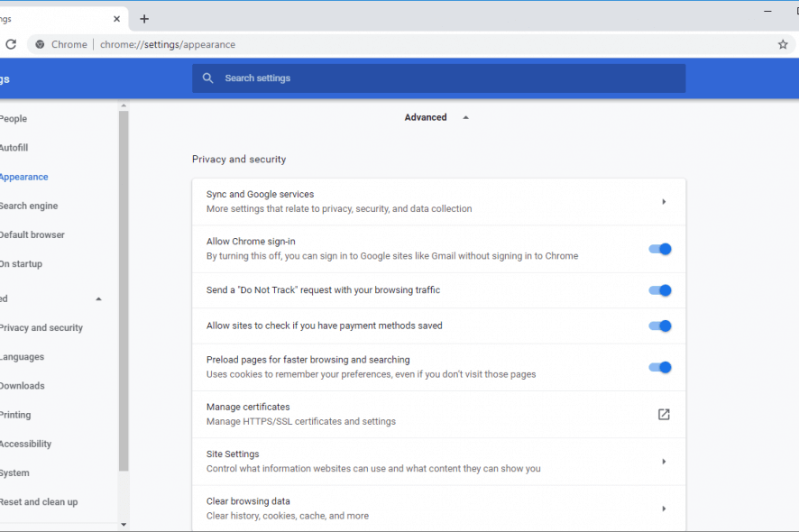Image resolution: width=799 pixels, height=532 pixels.
Task: Click 'By turning this off' sign-in description
Action: [x=392, y=256]
